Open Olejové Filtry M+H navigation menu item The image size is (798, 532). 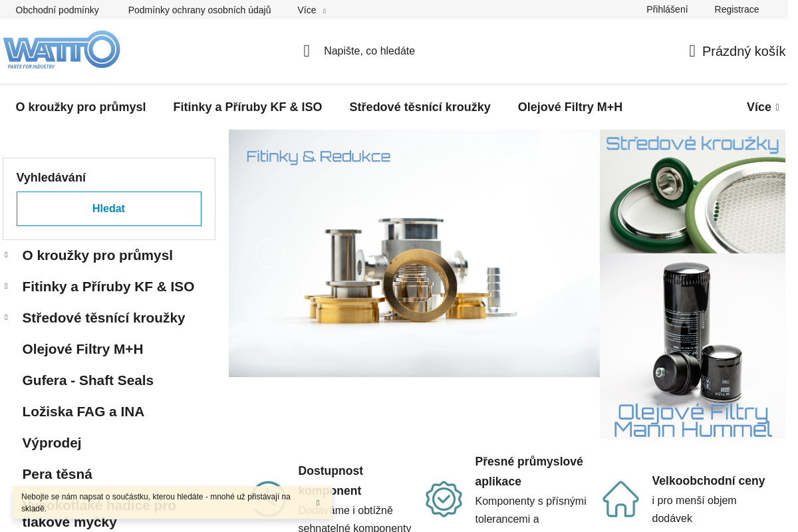(570, 107)
